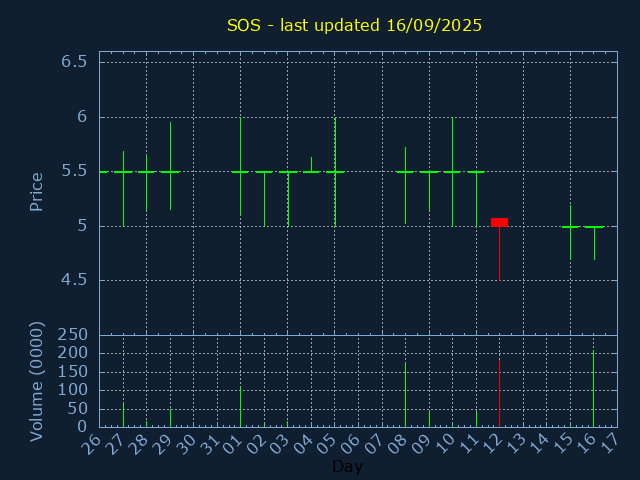Click the 4.5 price axis value
640x480 pixels.
[x=74, y=280]
